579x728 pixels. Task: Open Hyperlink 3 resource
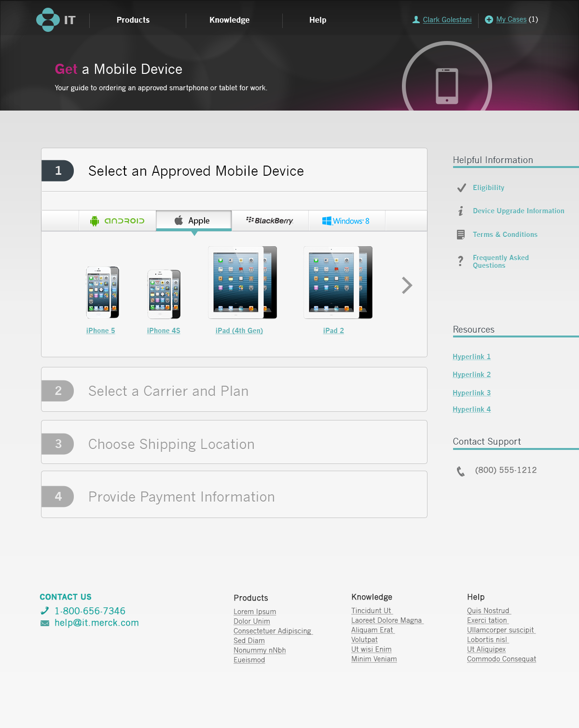tap(471, 393)
